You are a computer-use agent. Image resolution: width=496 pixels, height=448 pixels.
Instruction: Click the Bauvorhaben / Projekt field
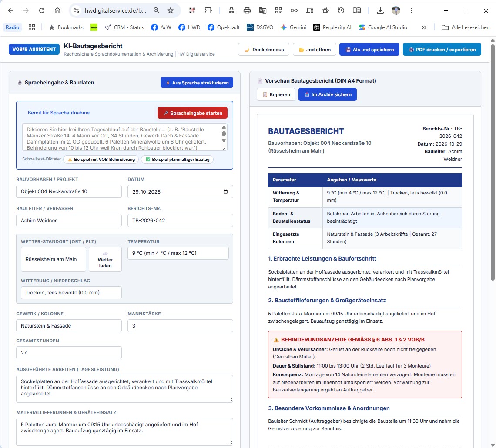click(x=69, y=191)
